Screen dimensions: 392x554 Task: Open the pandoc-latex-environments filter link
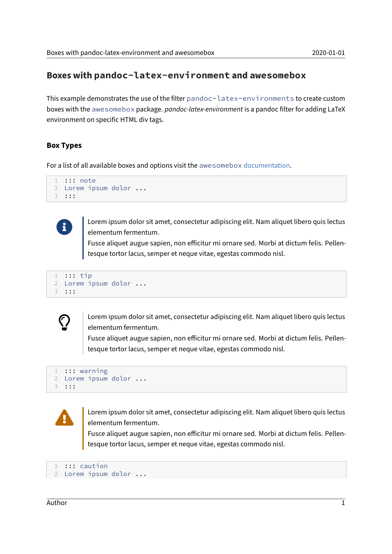tap(240, 99)
